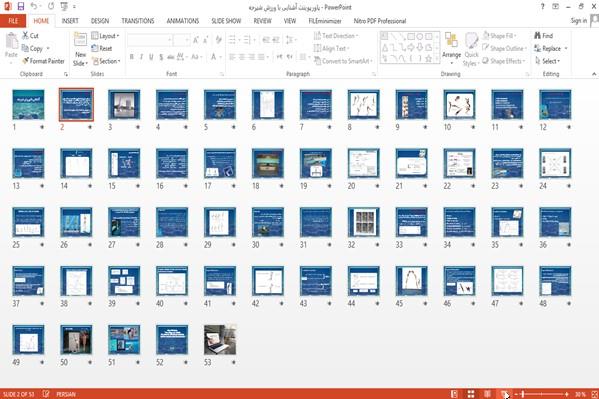Select the Format Painter tool

coord(43,61)
